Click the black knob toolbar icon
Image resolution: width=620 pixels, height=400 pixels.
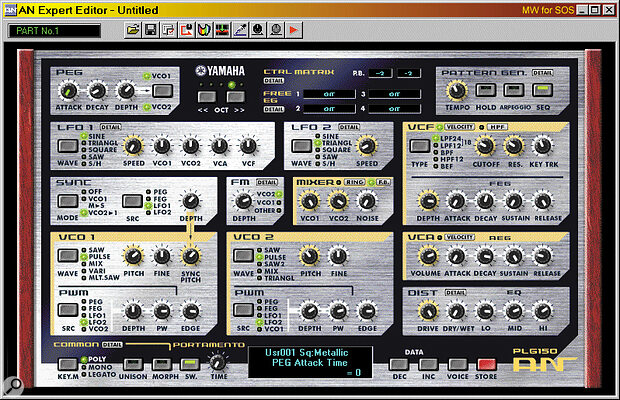(x=257, y=30)
